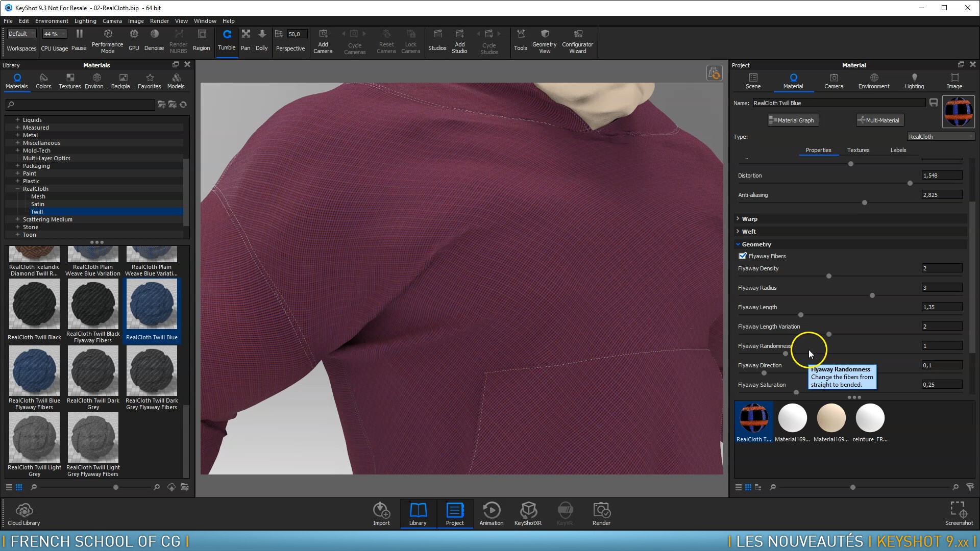Viewport: 980px width, 551px height.
Task: Launch the Configurator Wizard
Action: (577, 41)
